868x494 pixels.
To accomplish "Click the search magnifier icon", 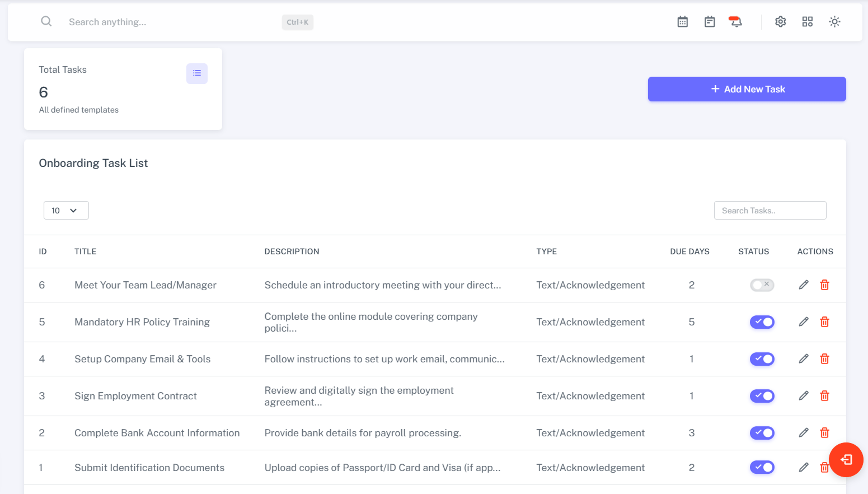I will point(46,22).
